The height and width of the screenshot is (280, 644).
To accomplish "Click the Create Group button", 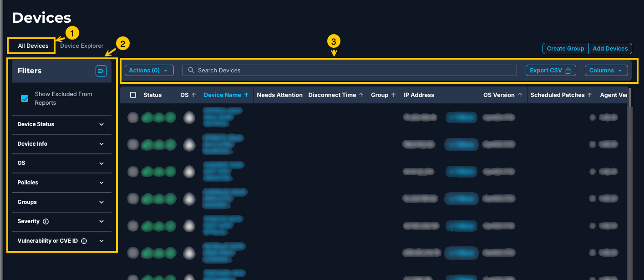I will [x=565, y=49].
